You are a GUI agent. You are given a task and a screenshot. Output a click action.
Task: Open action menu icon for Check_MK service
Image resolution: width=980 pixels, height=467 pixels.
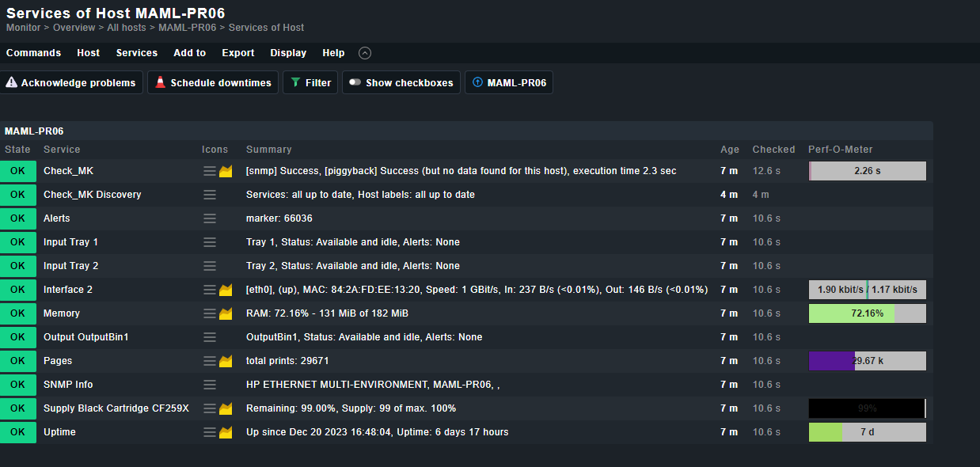(210, 171)
